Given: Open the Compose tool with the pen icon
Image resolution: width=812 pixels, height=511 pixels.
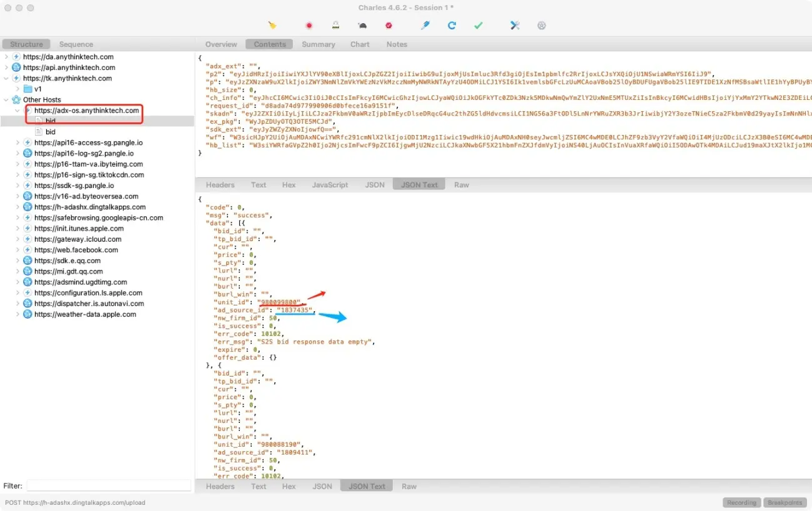Looking at the screenshot, I should tap(424, 25).
